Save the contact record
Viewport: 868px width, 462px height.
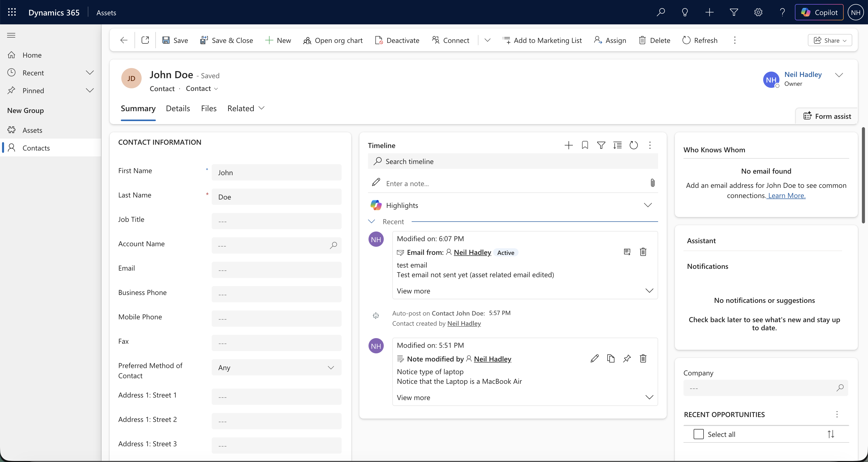(175, 40)
